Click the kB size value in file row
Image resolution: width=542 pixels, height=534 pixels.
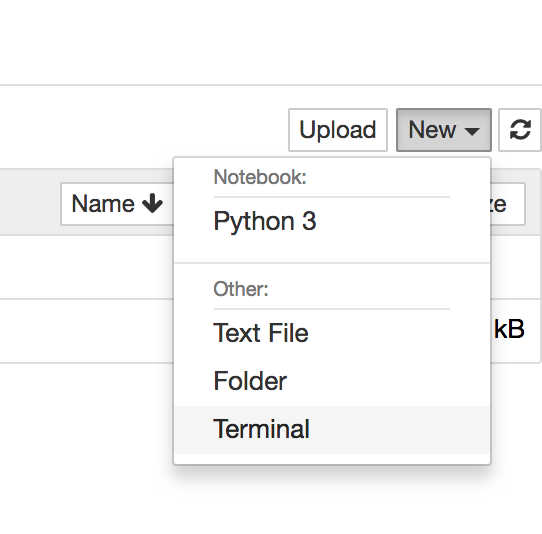(x=509, y=329)
